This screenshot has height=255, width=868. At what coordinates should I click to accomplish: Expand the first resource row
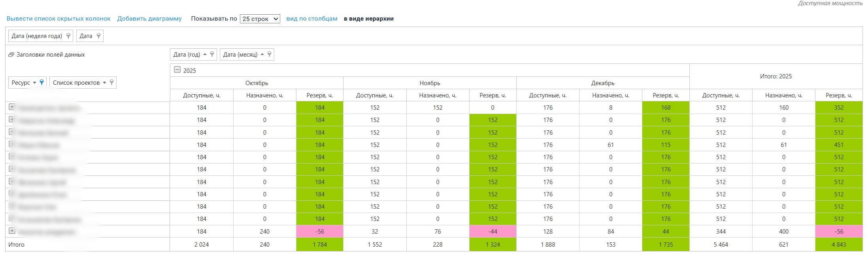click(x=12, y=107)
